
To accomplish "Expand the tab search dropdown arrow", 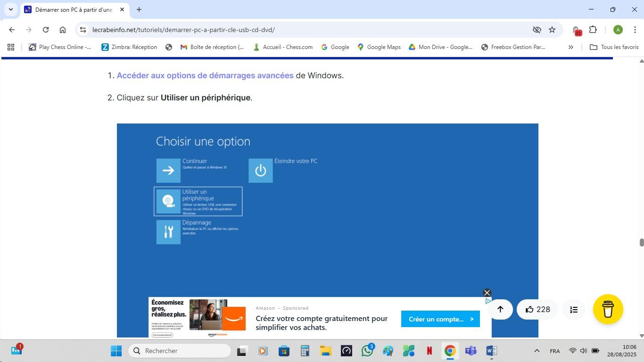I will point(10,9).
